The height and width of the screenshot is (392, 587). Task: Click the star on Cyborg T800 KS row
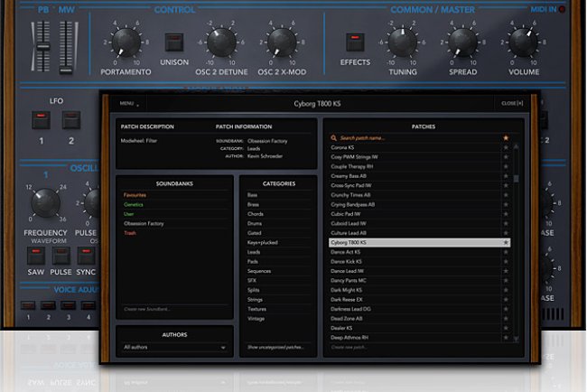[506, 243]
